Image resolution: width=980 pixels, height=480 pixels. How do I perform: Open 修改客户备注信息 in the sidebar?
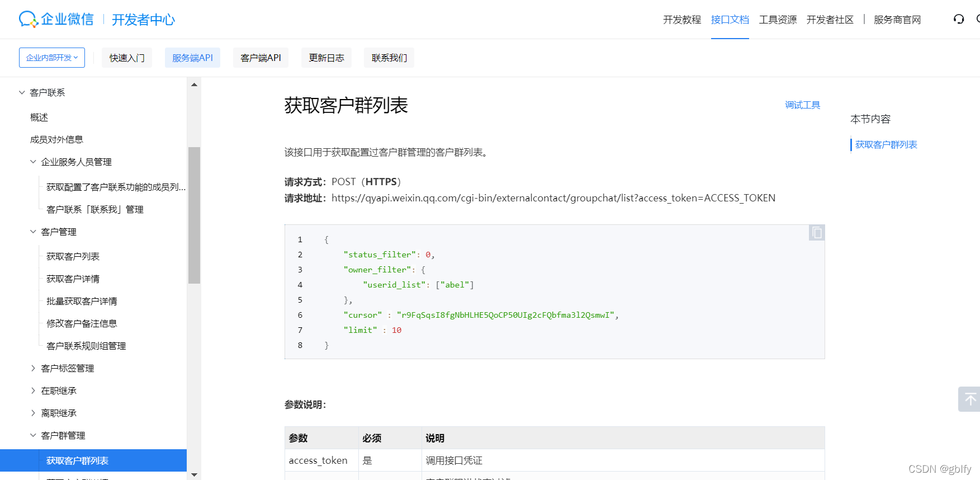pyautogui.click(x=82, y=323)
